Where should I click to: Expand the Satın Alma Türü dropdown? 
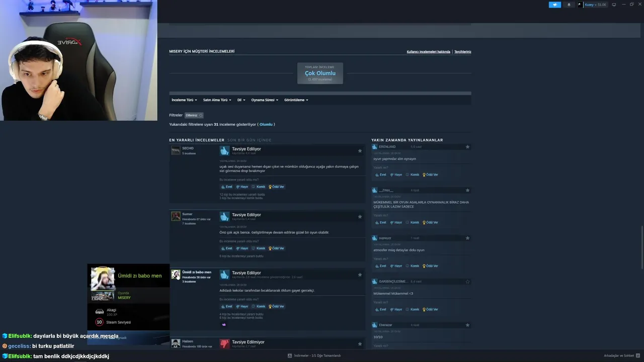point(217,100)
